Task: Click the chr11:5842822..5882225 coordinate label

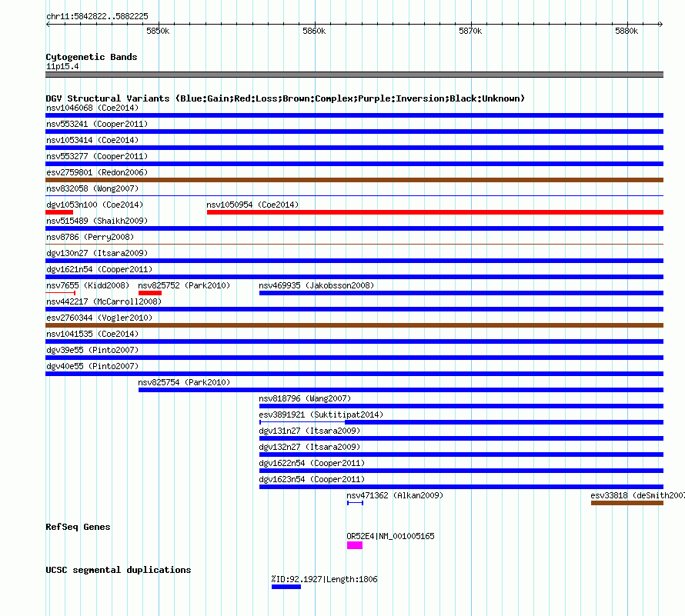Action: coord(97,16)
